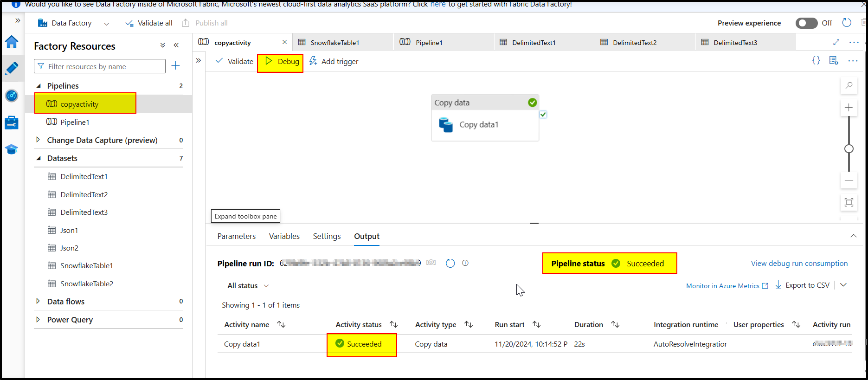Close the copyactivity tab
This screenshot has height=380, width=868.
[x=284, y=42]
